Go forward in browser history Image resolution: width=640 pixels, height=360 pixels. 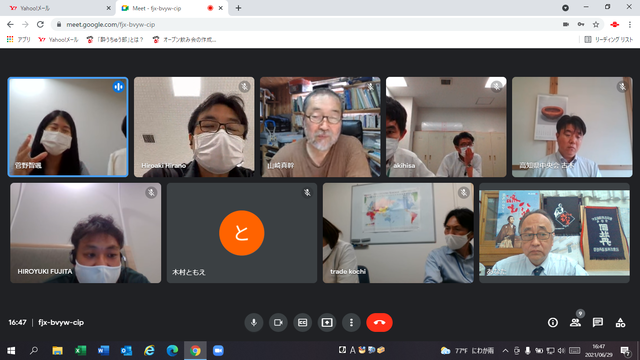click(x=25, y=24)
